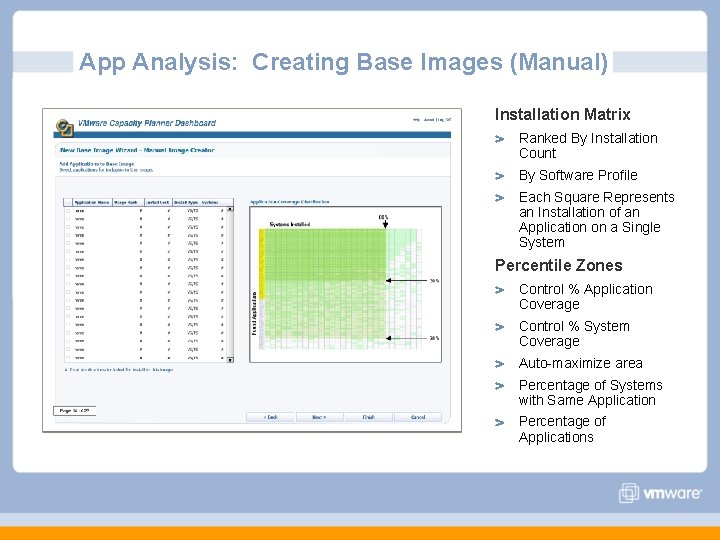Image resolution: width=720 pixels, height=540 pixels.
Task: Cancel the New Base Image Wizard
Action: click(x=418, y=417)
